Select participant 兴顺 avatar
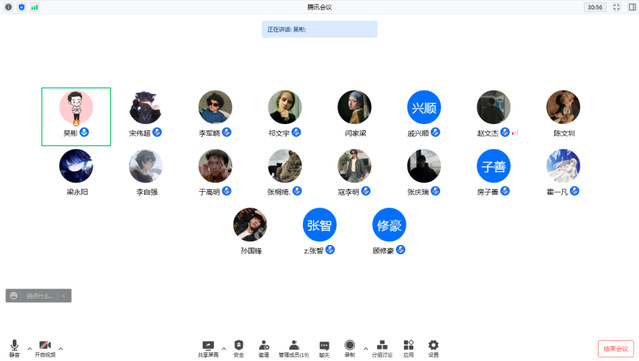 point(424,107)
